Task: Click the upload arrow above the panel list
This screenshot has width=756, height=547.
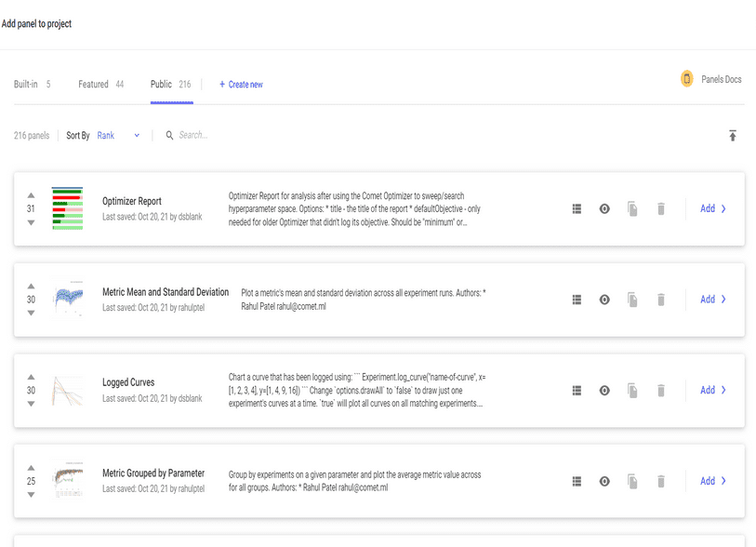Action: 733,134
